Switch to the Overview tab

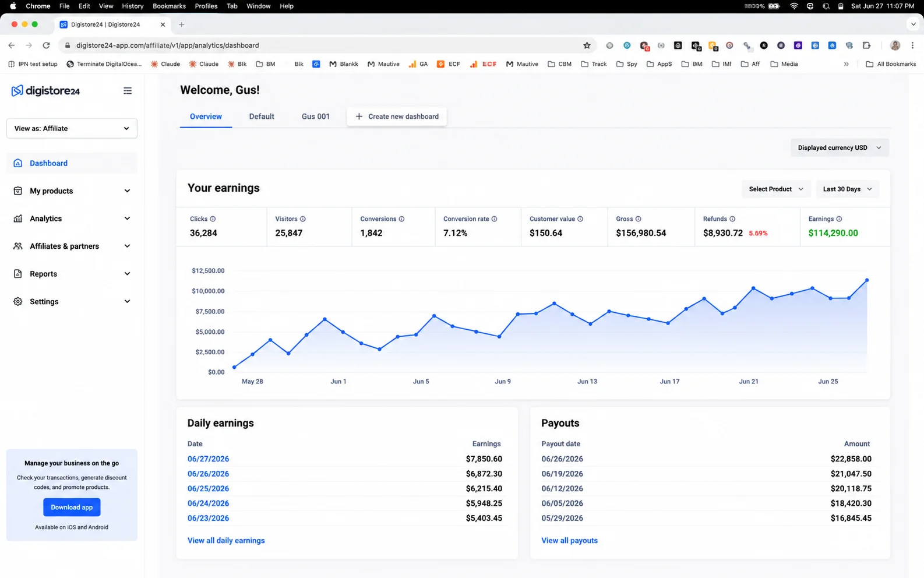click(x=206, y=117)
